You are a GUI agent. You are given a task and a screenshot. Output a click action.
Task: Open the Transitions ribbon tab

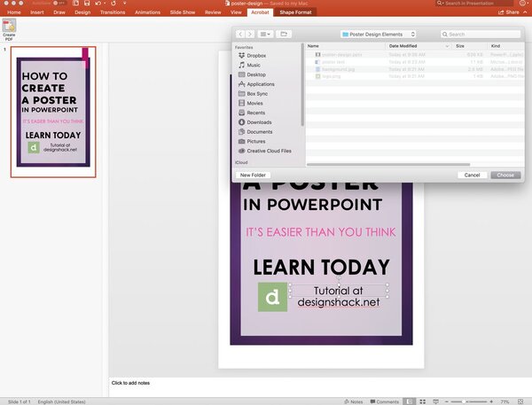[x=112, y=13]
